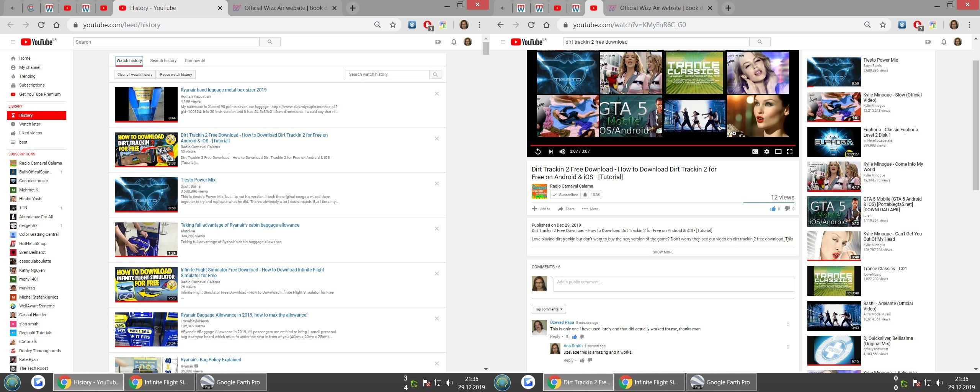
Task: Close the Official Wizz Air tab in left window
Action: [334, 8]
